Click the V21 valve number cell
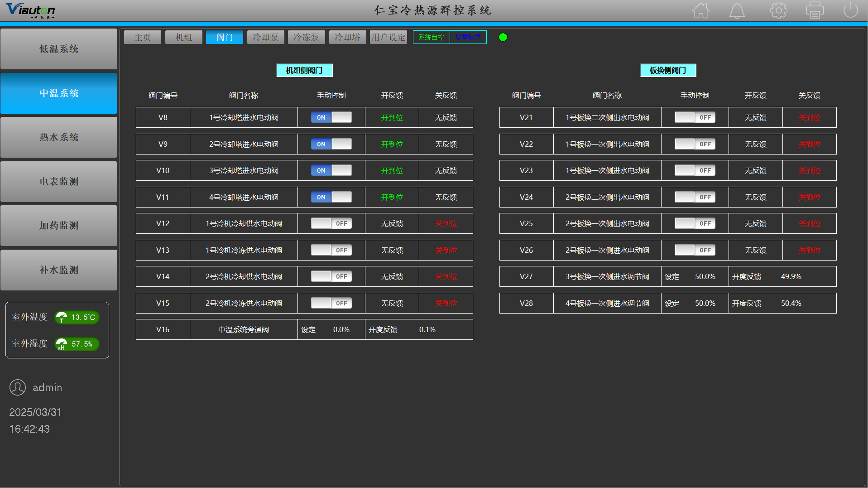Image resolution: width=868 pixels, height=488 pixels. [x=527, y=117]
